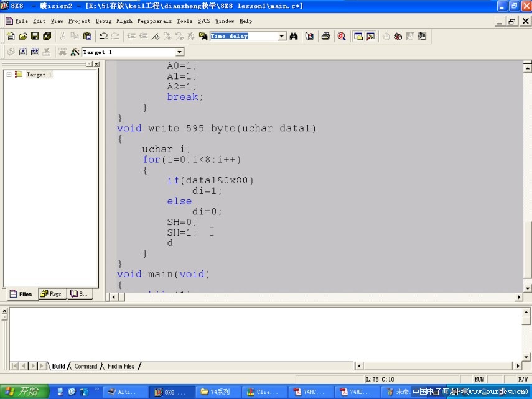The width and height of the screenshot is (532, 399).
Task: Open the Target 1 selector dropdown
Action: (x=180, y=52)
